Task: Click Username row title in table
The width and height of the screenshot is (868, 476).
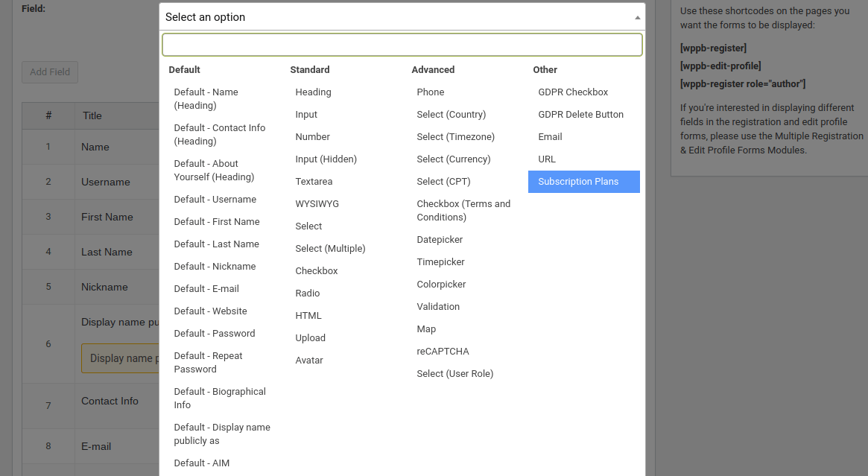Action: [106, 182]
